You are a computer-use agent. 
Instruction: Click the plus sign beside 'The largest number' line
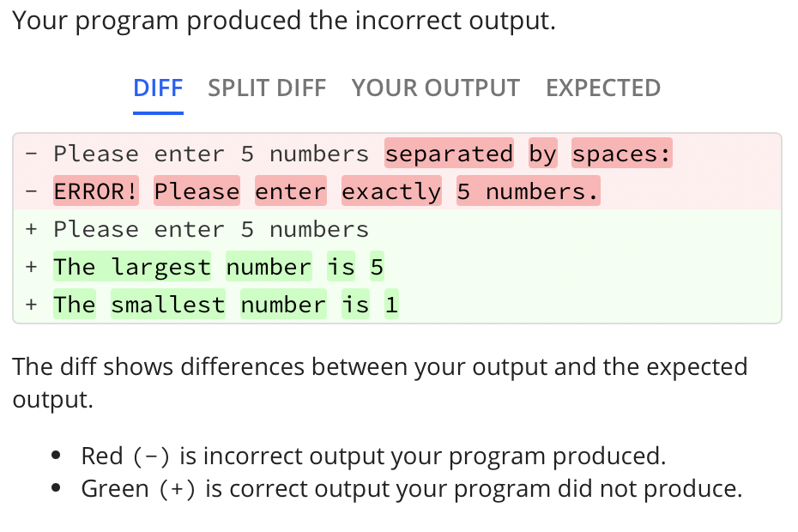[x=31, y=267]
